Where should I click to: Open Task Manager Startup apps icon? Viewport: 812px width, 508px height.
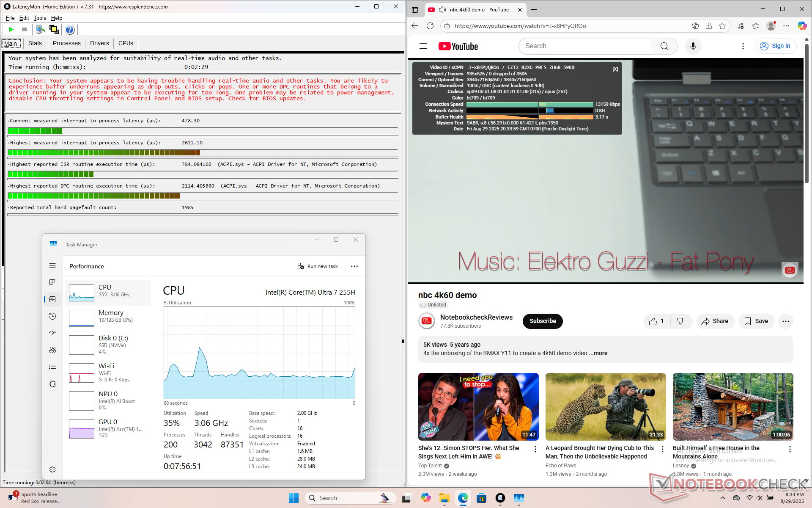(52, 333)
